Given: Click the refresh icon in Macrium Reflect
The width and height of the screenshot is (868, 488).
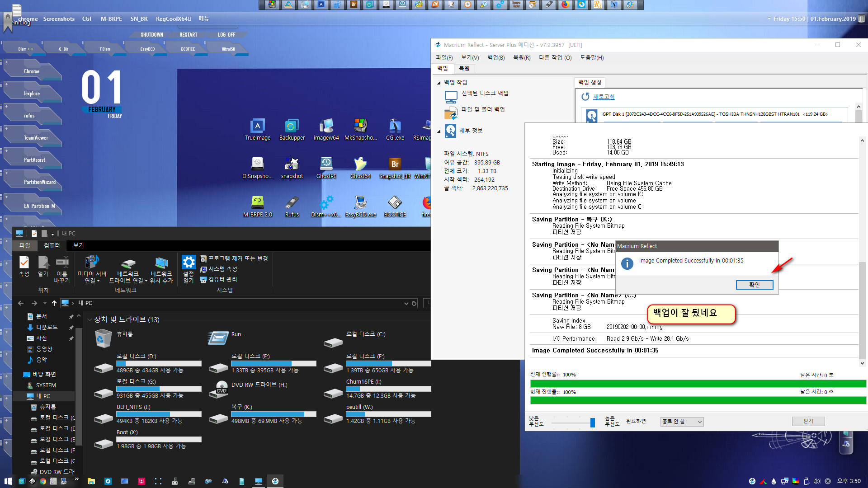Looking at the screenshot, I should (585, 97).
